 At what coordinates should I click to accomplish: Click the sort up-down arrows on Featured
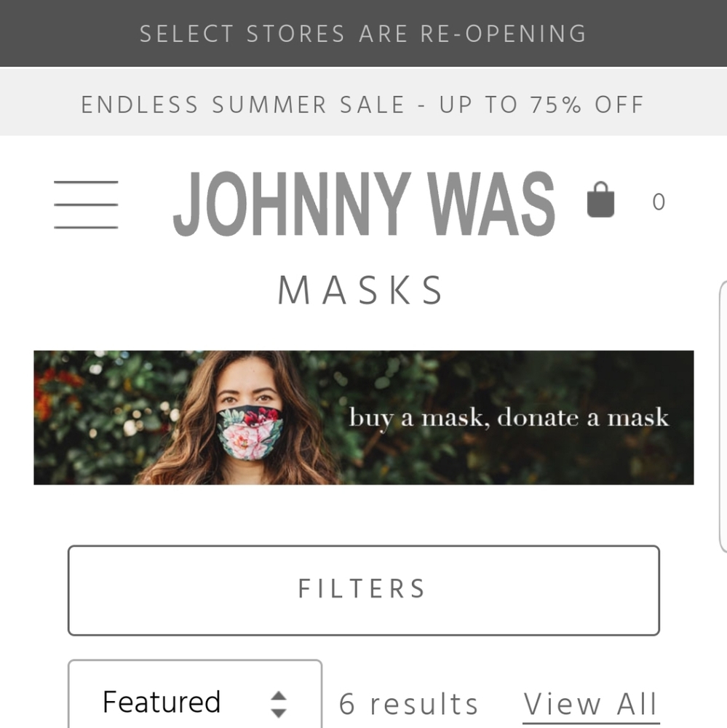(279, 704)
